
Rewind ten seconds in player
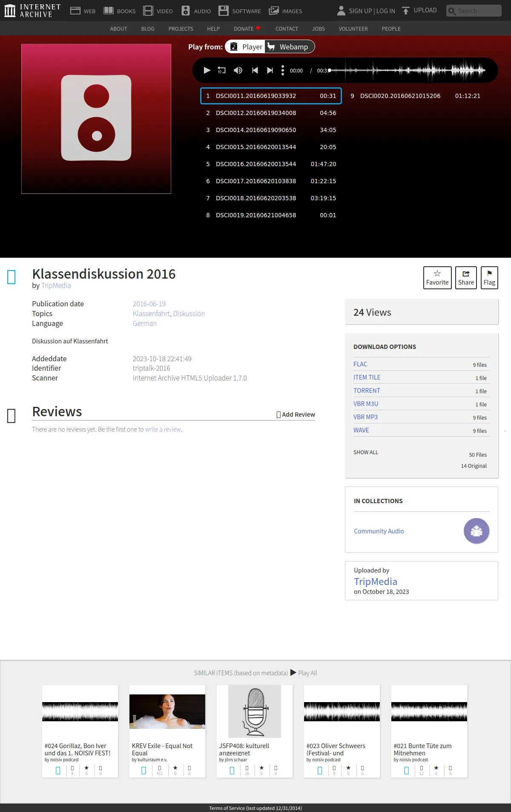pyautogui.click(x=221, y=70)
